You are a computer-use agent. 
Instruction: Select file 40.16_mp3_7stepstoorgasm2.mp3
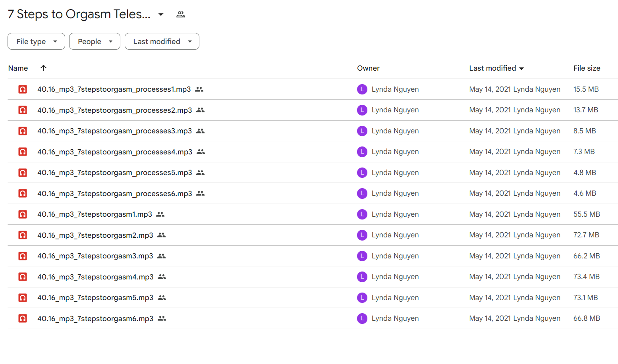(95, 235)
